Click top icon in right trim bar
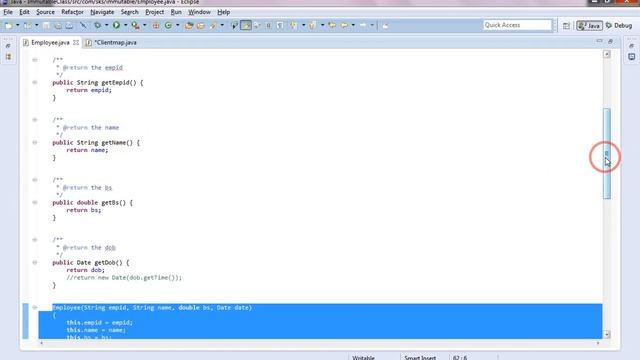640x360 pixels. click(631, 46)
